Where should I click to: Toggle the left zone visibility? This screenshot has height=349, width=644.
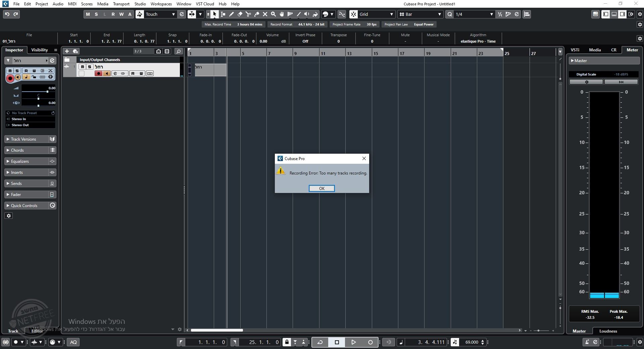point(606,14)
